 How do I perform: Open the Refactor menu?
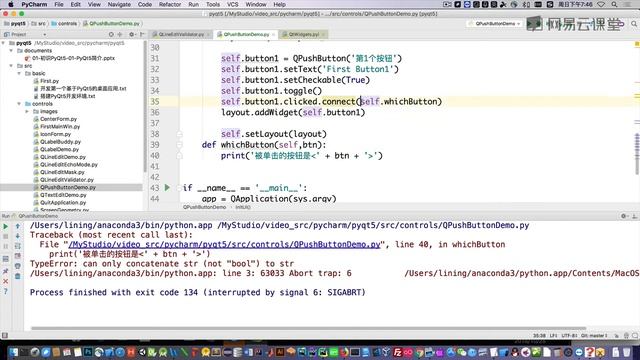point(170,4)
